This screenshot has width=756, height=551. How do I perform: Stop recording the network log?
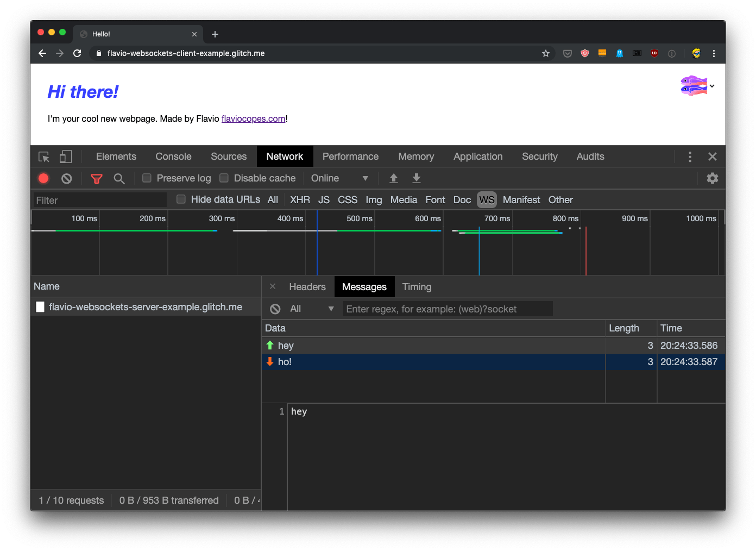(x=43, y=178)
